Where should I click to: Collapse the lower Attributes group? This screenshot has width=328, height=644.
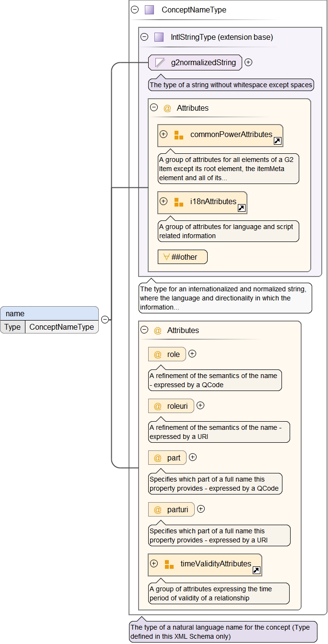(144, 330)
